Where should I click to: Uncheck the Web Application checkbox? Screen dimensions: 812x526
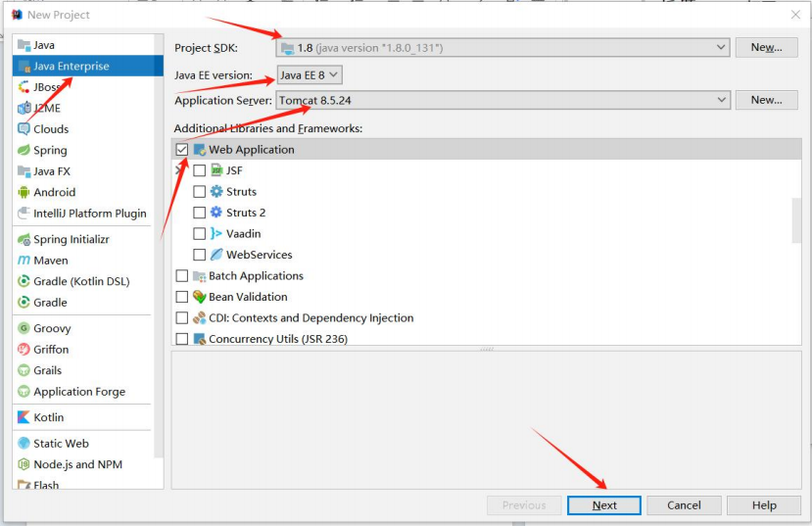[182, 150]
